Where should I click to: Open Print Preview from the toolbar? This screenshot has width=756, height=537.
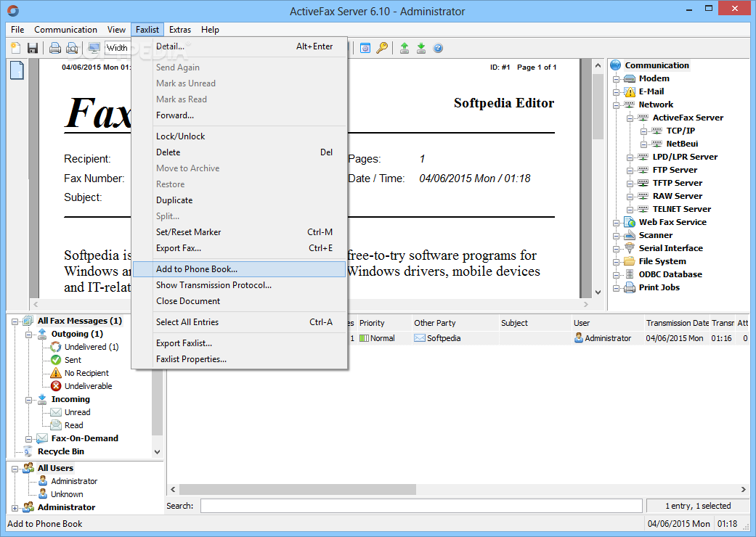(72, 48)
